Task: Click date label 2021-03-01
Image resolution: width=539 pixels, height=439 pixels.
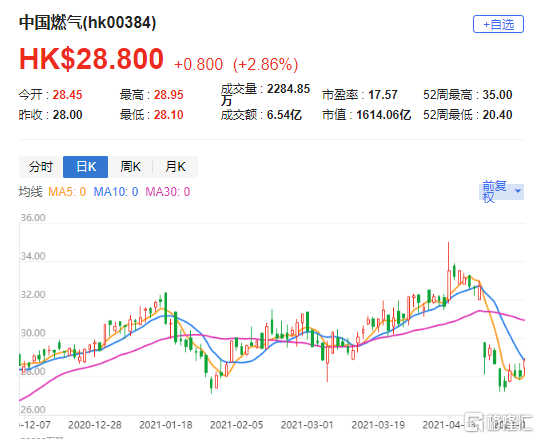Action: [307, 425]
